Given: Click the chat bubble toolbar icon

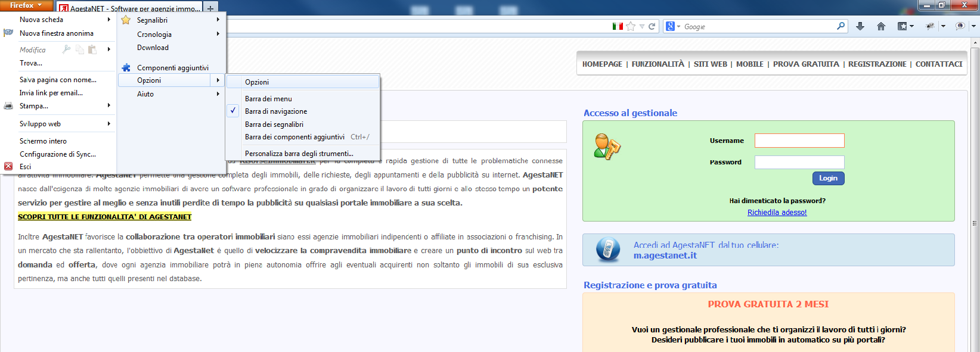Looking at the screenshot, I should click(960, 26).
